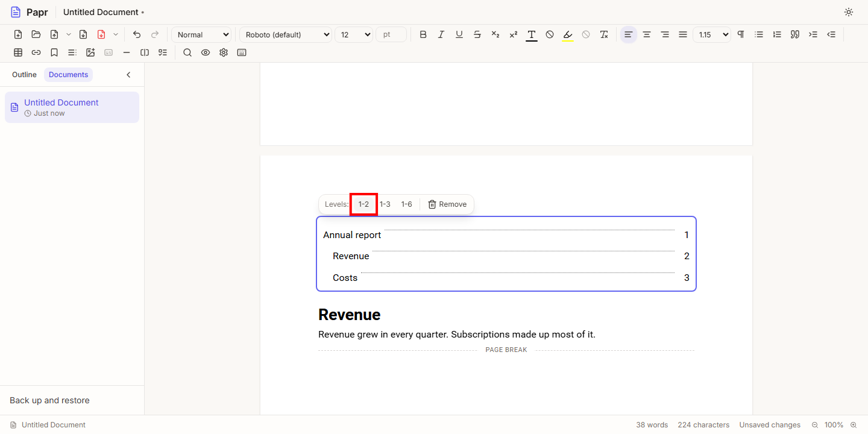Open a file via the folder icon
This screenshot has height=434, width=868.
point(36,34)
